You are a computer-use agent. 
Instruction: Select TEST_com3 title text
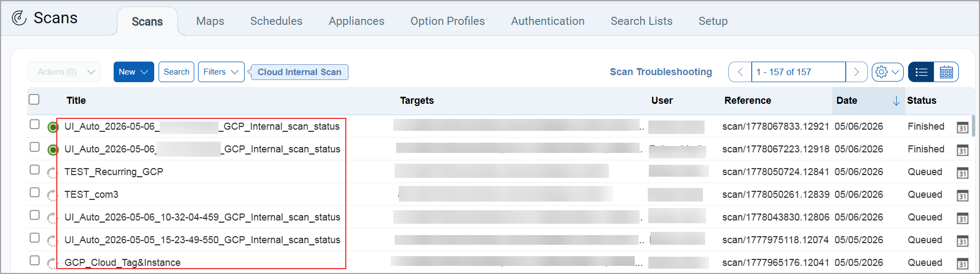point(91,195)
